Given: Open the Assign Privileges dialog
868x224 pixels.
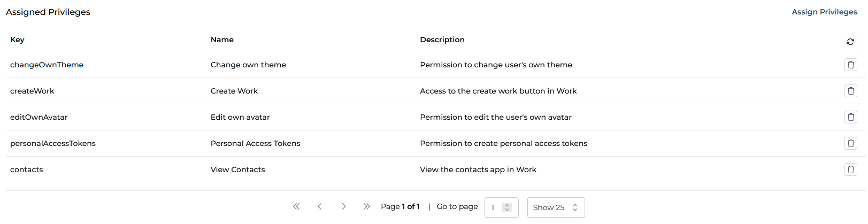Looking at the screenshot, I should [824, 12].
